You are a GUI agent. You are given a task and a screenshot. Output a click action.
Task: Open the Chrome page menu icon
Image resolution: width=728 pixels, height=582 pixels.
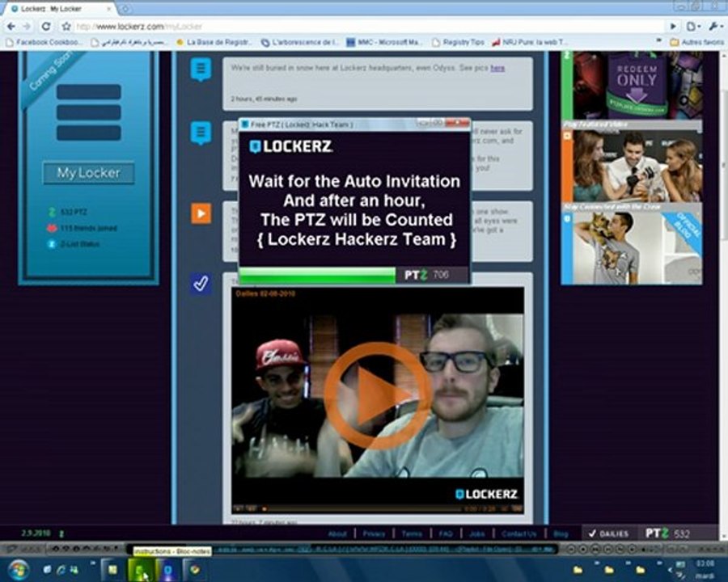coord(692,27)
